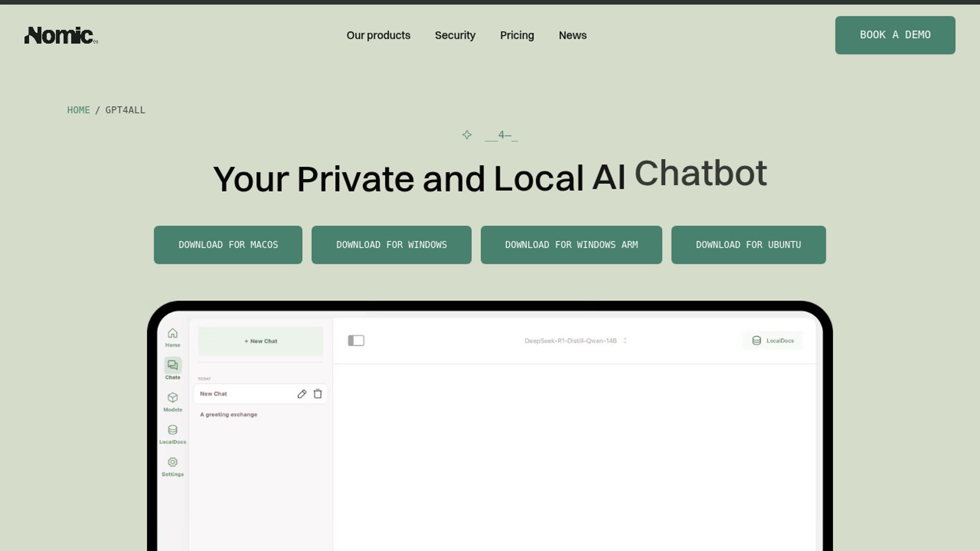Click Download for macOS
The image size is (980, 551).
(228, 245)
